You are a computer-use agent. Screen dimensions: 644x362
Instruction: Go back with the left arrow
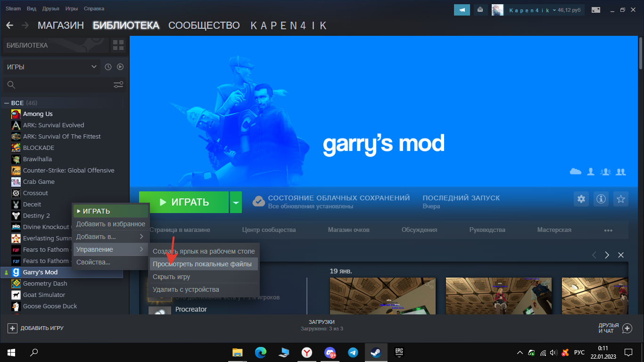(x=9, y=25)
